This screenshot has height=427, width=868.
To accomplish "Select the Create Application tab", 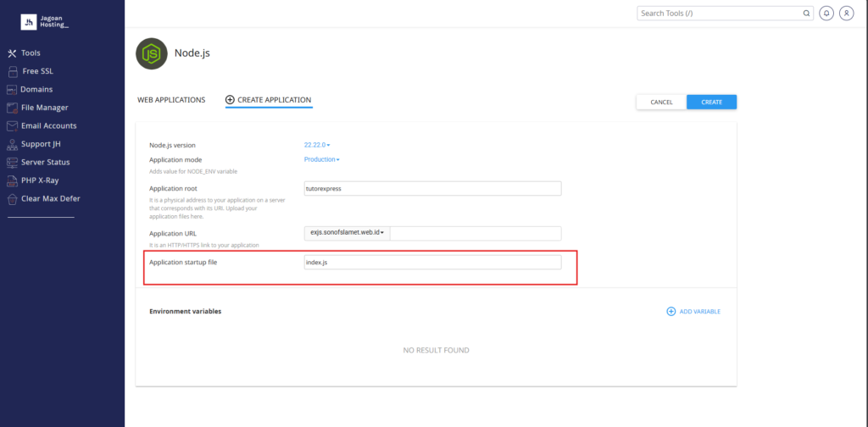I will [x=269, y=100].
